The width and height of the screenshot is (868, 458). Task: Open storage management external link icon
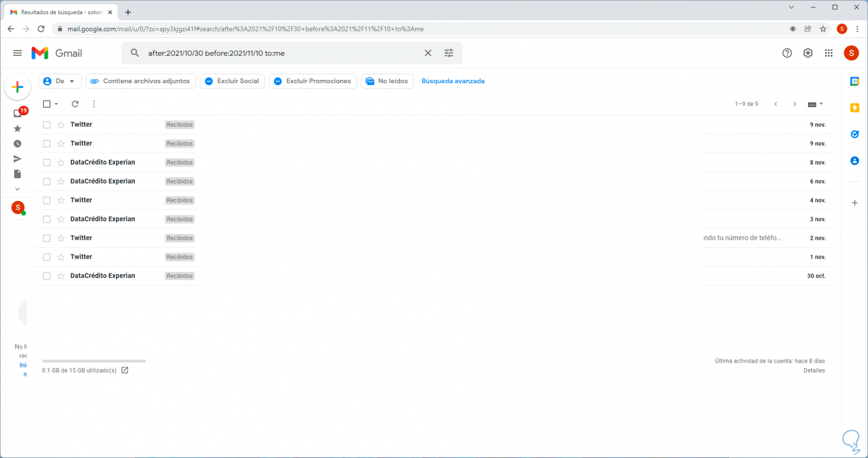[x=125, y=370]
